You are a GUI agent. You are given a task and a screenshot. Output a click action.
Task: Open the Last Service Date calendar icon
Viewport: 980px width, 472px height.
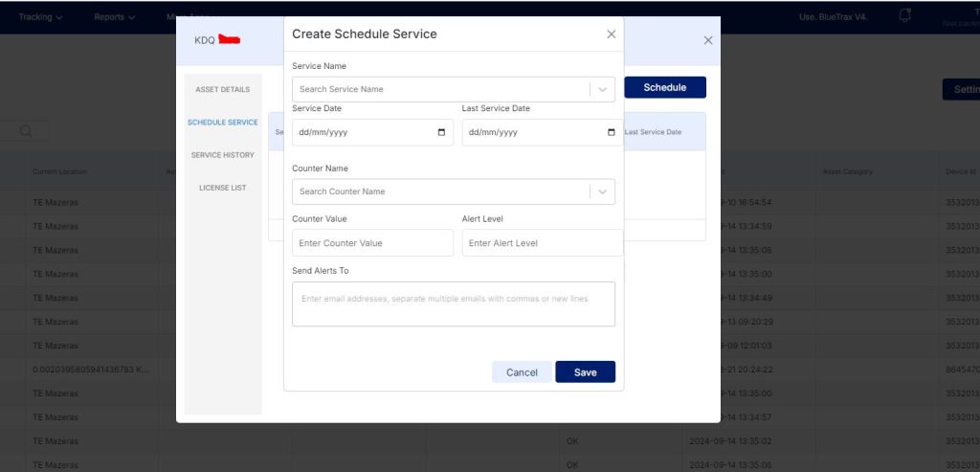click(x=612, y=132)
